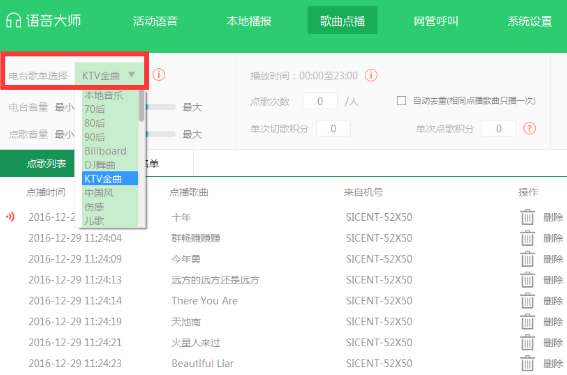Click the 点播歌曲 column header
This screenshot has width=567, height=375.
coord(189,192)
